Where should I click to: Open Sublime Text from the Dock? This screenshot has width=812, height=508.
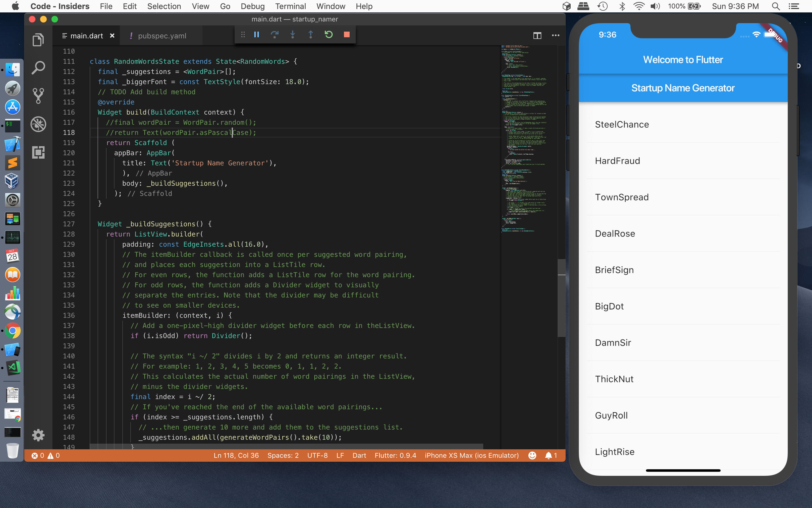(x=12, y=163)
